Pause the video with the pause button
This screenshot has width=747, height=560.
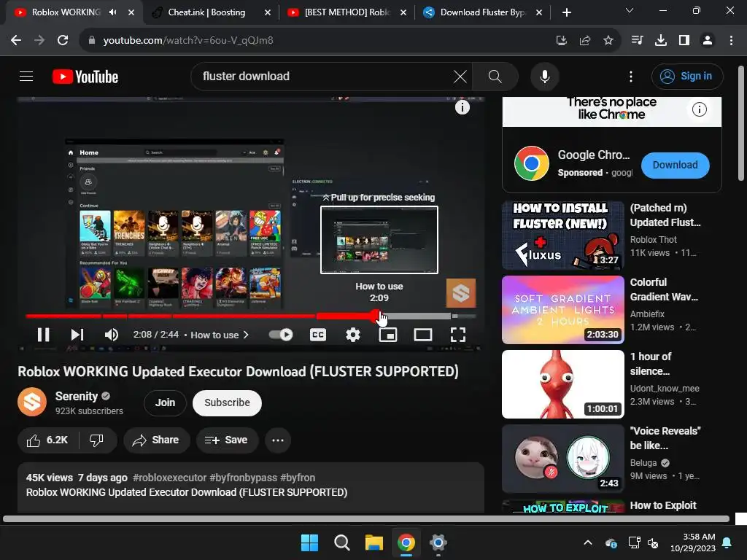tap(43, 335)
